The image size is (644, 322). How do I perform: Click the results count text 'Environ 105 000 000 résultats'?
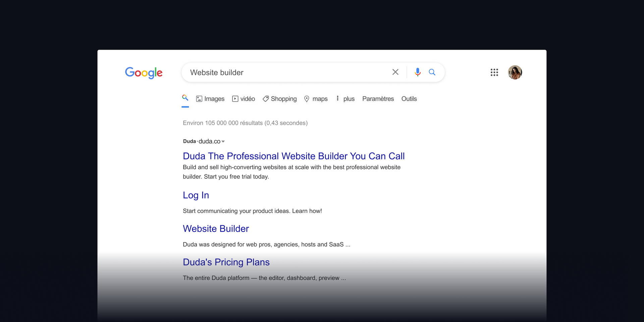coord(223,123)
